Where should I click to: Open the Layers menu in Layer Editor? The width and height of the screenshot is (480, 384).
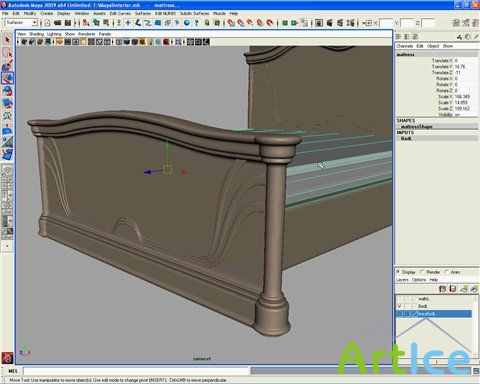[x=402, y=280]
